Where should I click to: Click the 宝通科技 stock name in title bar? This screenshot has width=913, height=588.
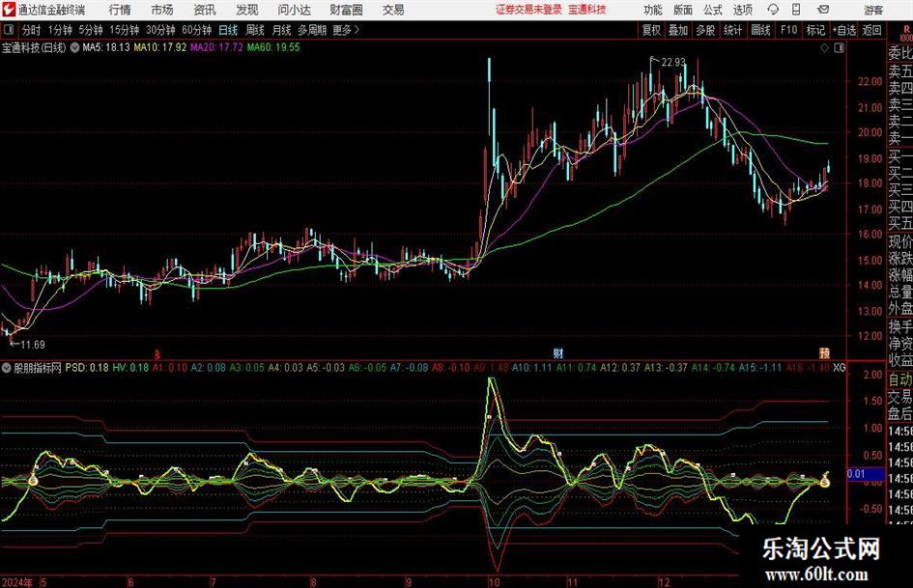point(587,10)
